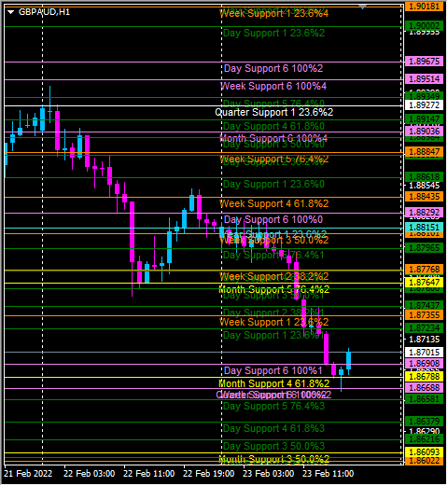Select the Week Support 6 100%4 label
448x486 pixels.
point(273,86)
